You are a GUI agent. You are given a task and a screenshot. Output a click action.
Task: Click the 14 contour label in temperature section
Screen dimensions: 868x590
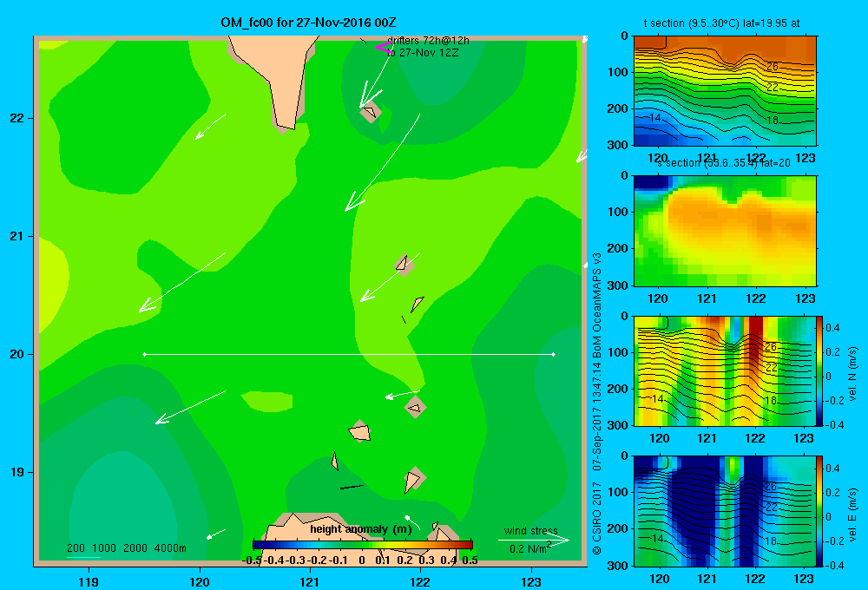pyautogui.click(x=654, y=118)
